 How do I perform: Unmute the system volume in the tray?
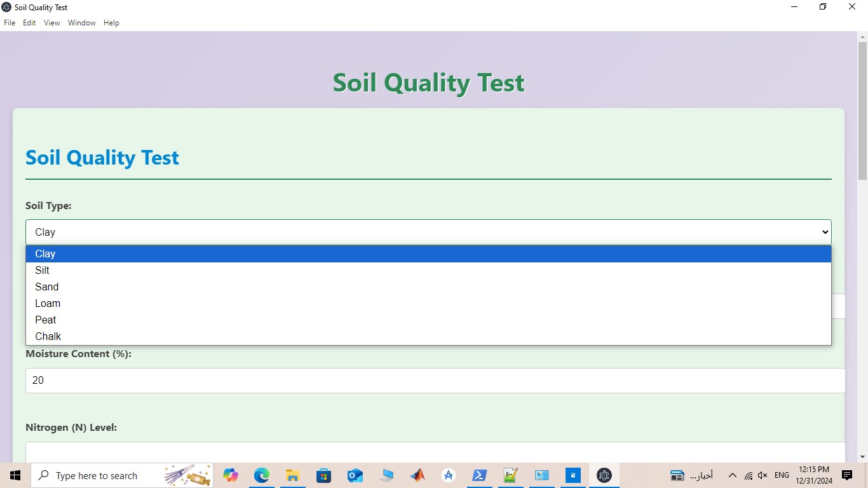click(x=762, y=475)
